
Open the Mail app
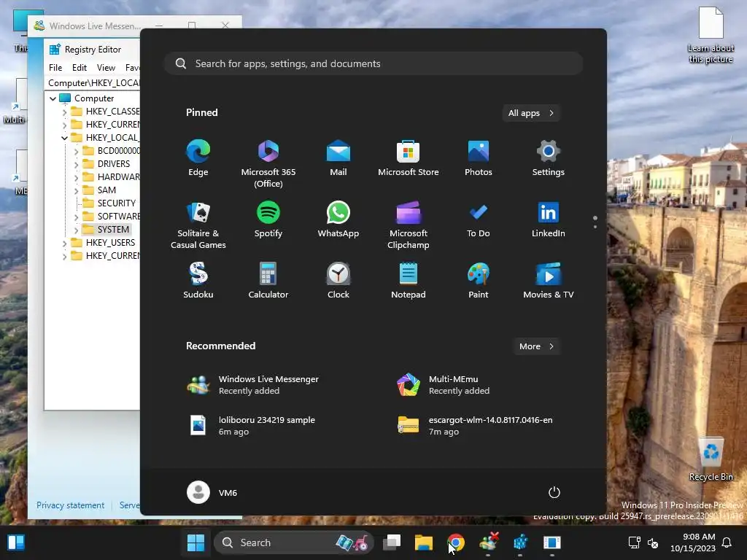coord(338,158)
